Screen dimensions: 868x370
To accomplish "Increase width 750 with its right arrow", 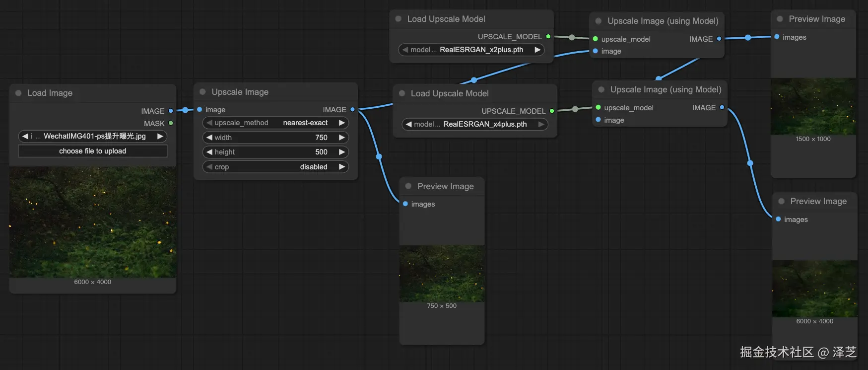I will pos(341,138).
